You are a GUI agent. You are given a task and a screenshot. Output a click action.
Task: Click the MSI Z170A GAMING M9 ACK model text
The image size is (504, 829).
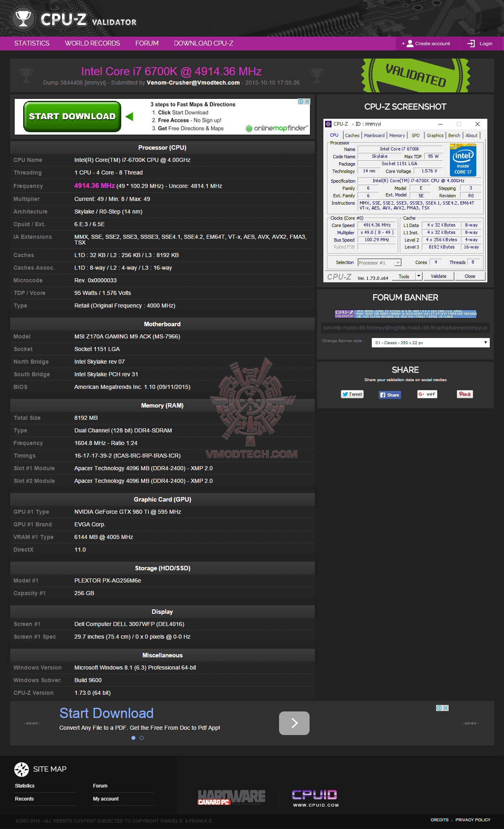tap(127, 336)
